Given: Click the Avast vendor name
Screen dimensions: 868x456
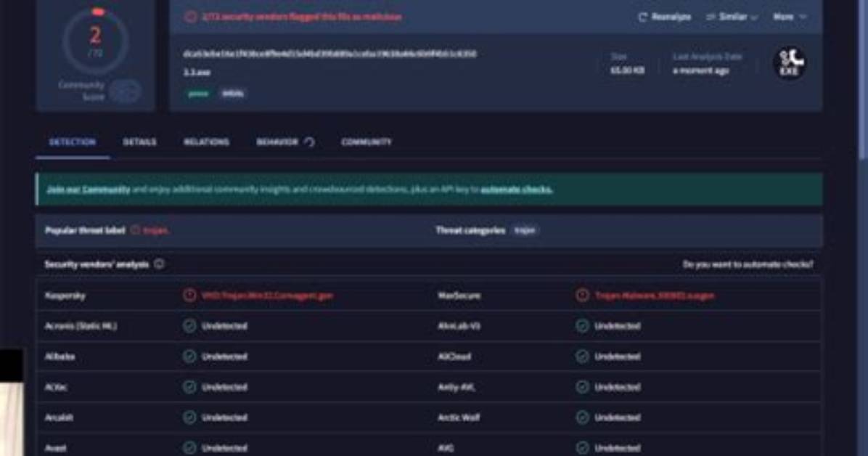Looking at the screenshot, I should click(55, 448).
